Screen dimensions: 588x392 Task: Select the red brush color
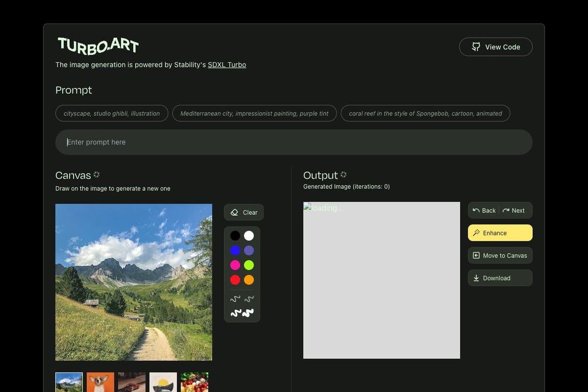235,280
